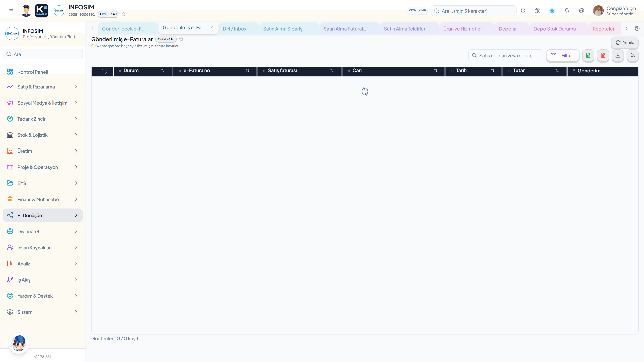Open the Filtre filter button
Viewport: 644px width, 362px height.
coord(562,55)
